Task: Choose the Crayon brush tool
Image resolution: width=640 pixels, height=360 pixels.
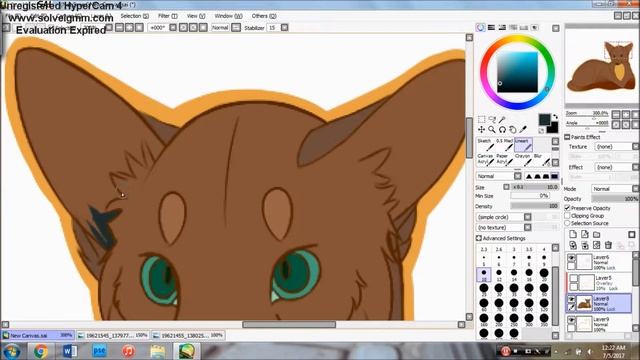Action: pos(523,160)
